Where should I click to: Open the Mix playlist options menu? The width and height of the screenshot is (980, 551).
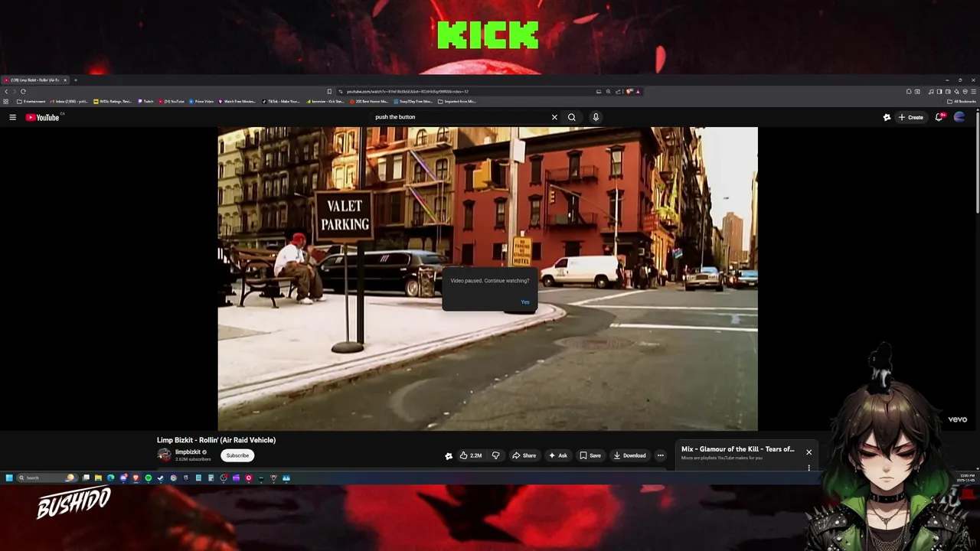click(x=808, y=468)
